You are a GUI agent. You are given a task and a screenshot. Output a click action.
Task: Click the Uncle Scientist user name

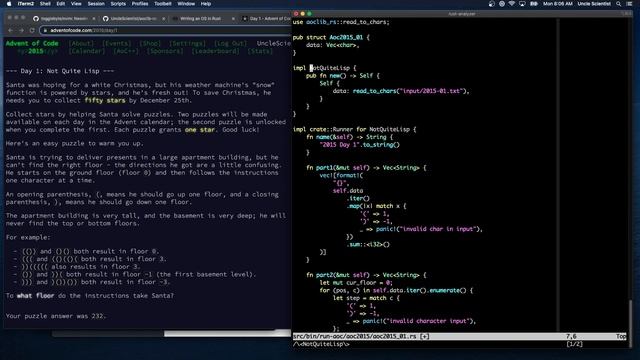click(594, 4)
